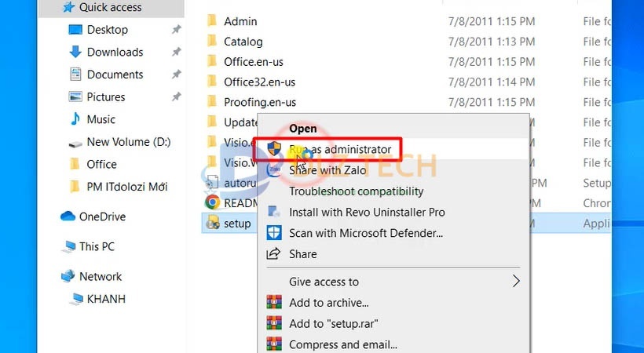Image resolution: width=644 pixels, height=353 pixels.
Task: Click the OneDrive cloud icon
Action: click(68, 217)
